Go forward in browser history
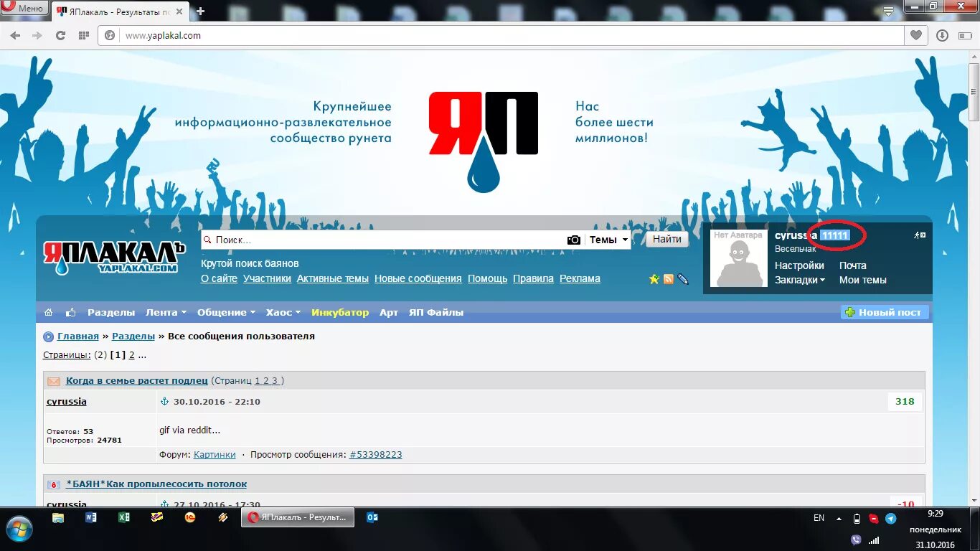This screenshot has height=551, width=980. [38, 35]
